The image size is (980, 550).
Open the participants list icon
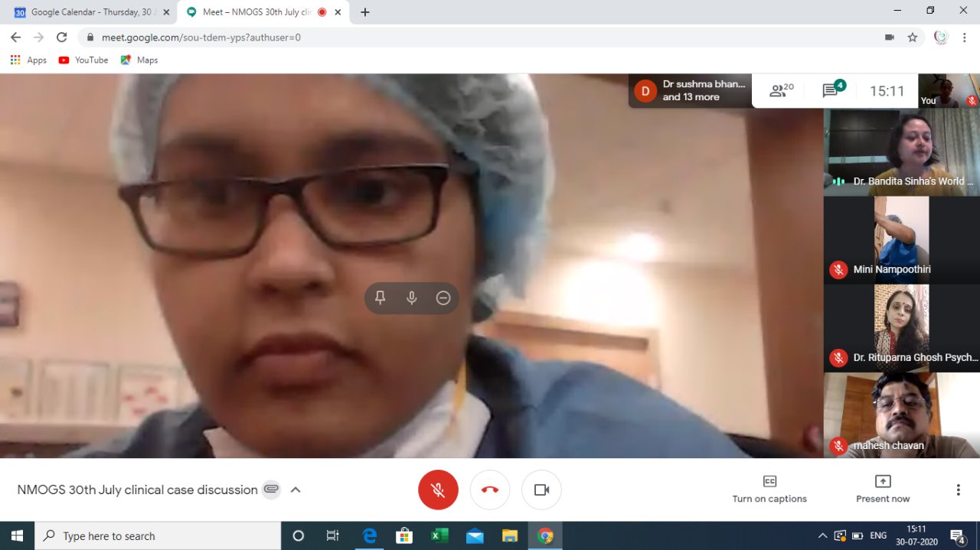pyautogui.click(x=781, y=91)
